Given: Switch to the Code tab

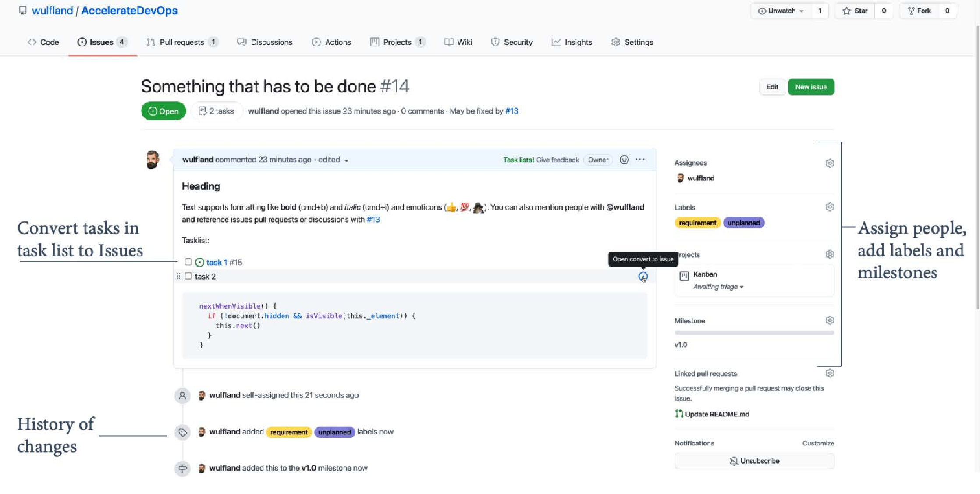Looking at the screenshot, I should pos(43,43).
